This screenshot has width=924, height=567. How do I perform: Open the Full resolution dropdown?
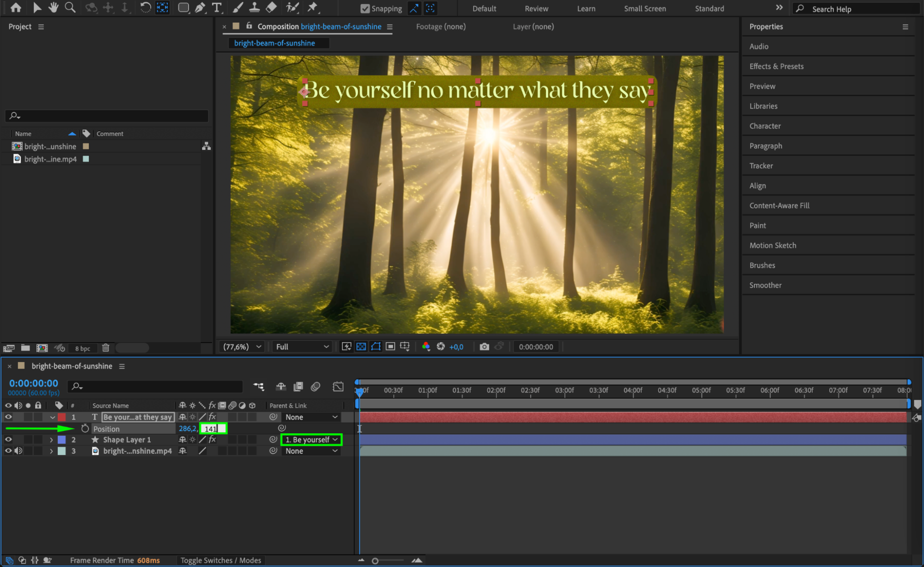302,347
